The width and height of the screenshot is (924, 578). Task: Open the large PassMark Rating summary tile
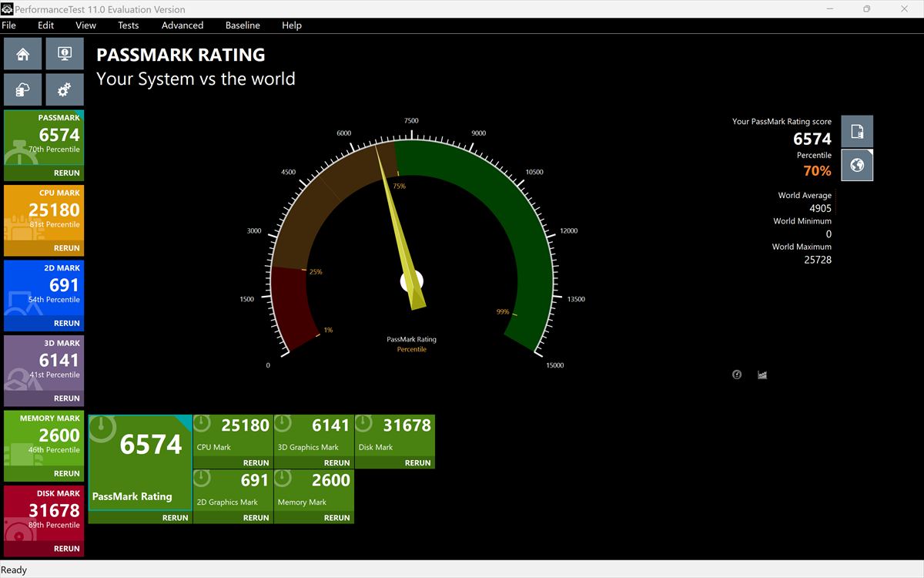point(140,462)
